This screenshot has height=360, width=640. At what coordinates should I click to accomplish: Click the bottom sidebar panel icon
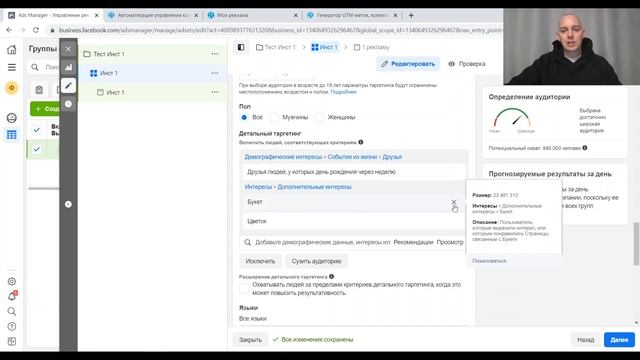[12, 342]
